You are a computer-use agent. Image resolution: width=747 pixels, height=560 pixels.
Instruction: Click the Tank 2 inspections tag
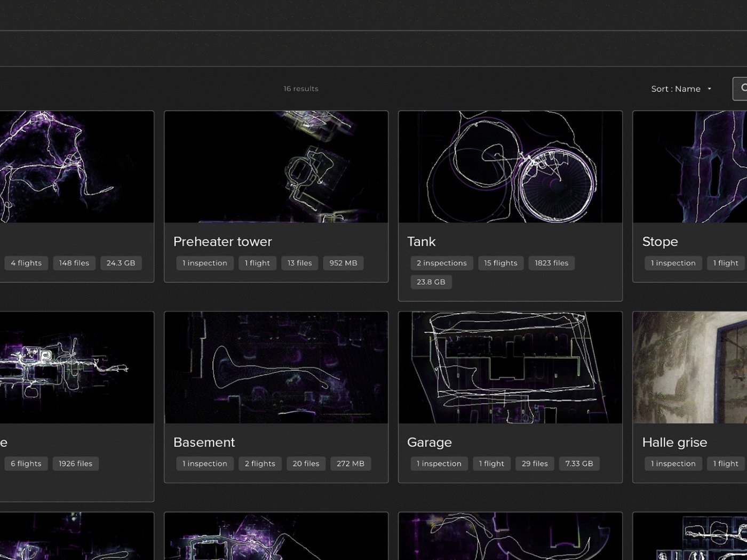click(441, 263)
